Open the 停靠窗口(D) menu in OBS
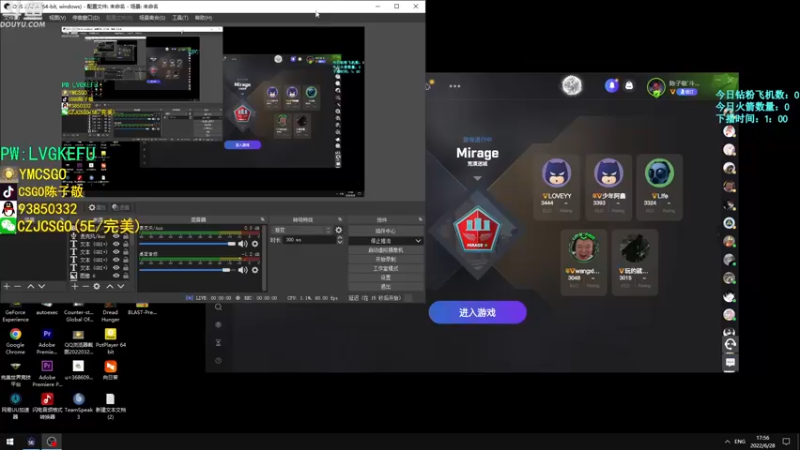The image size is (800, 450). point(86,18)
